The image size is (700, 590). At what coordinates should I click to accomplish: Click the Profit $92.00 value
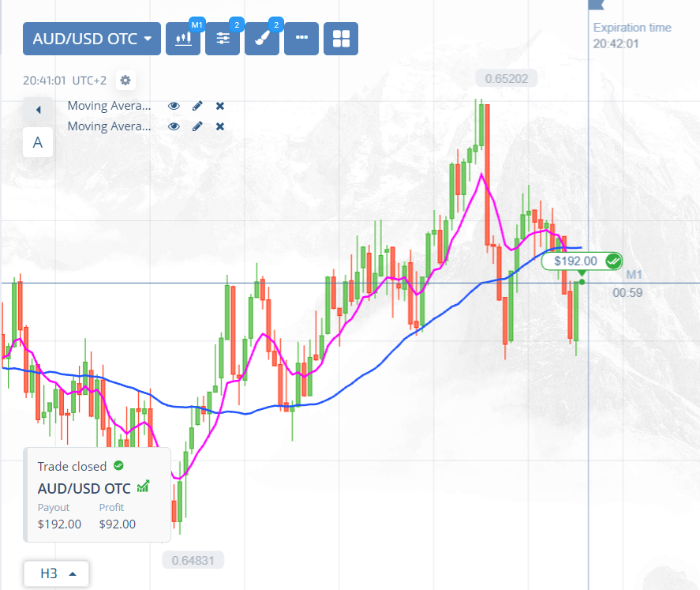point(118,524)
